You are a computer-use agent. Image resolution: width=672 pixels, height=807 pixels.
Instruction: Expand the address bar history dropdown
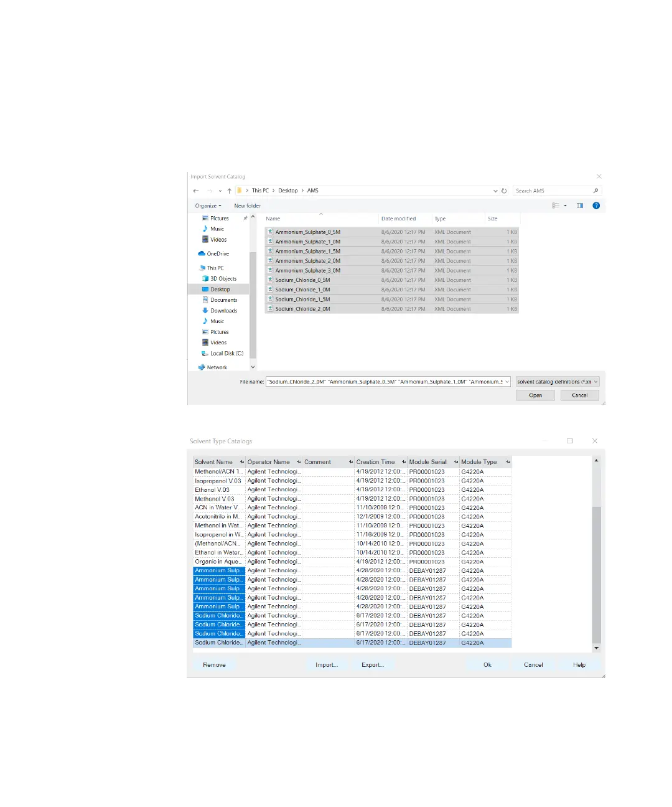[495, 191]
